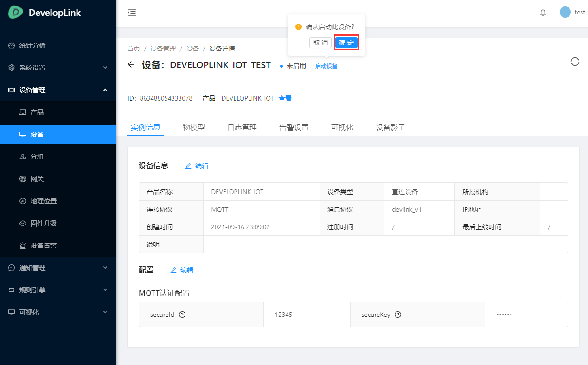Open notifications bell icon
The width and height of the screenshot is (588, 365).
[543, 13]
